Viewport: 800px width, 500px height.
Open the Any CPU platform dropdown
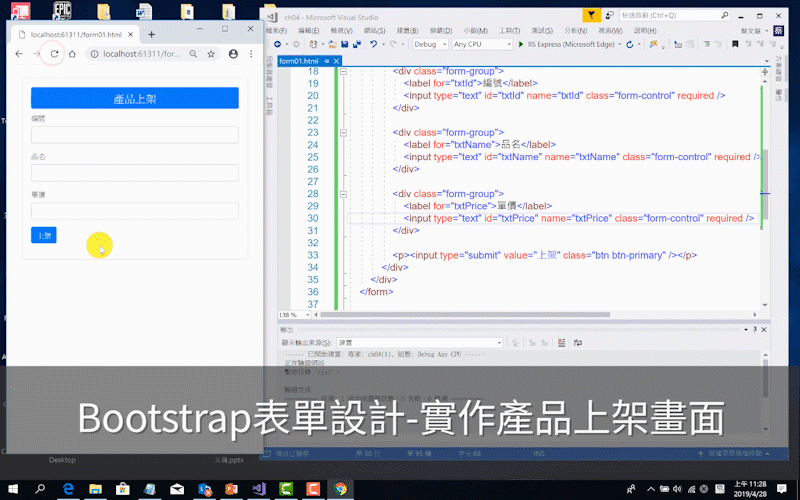482,44
